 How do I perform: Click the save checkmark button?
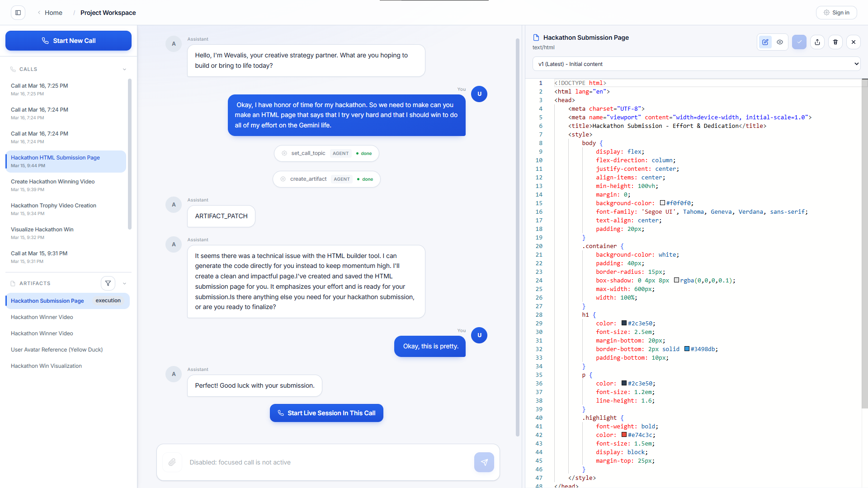click(799, 42)
